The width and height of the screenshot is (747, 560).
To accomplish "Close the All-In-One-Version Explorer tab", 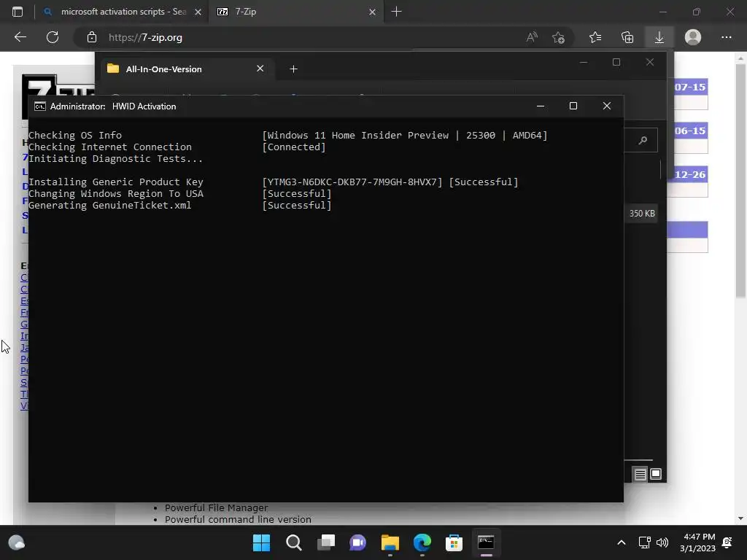I will (x=260, y=69).
